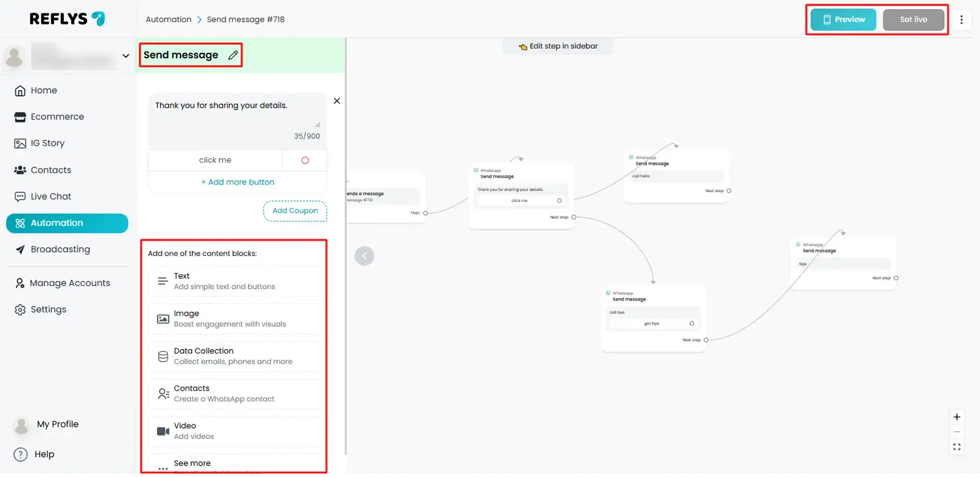Open the Broadcasting menu item
This screenshot has width=980, height=477.
(x=60, y=249)
